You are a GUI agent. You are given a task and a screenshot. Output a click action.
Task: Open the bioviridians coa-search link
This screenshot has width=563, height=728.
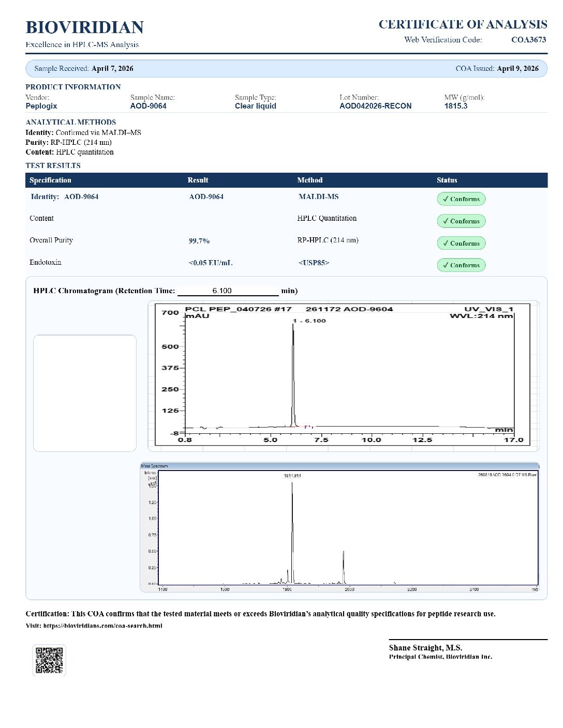click(102, 626)
